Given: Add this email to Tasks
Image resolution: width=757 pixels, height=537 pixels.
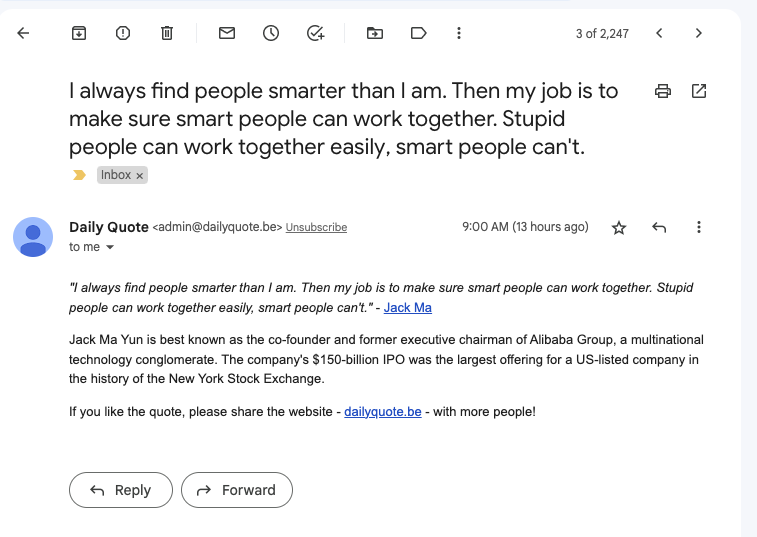Looking at the screenshot, I should 315,33.
